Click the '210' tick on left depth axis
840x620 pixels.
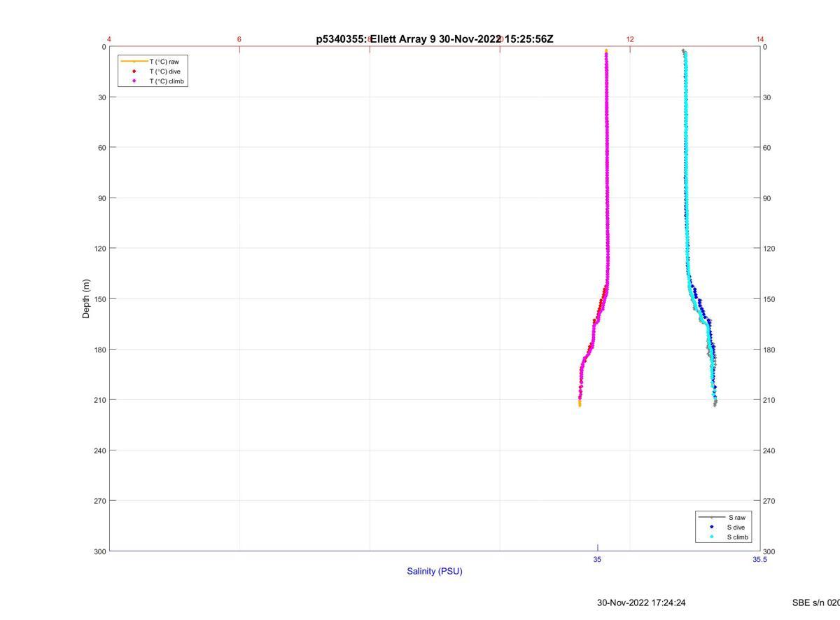(x=99, y=400)
